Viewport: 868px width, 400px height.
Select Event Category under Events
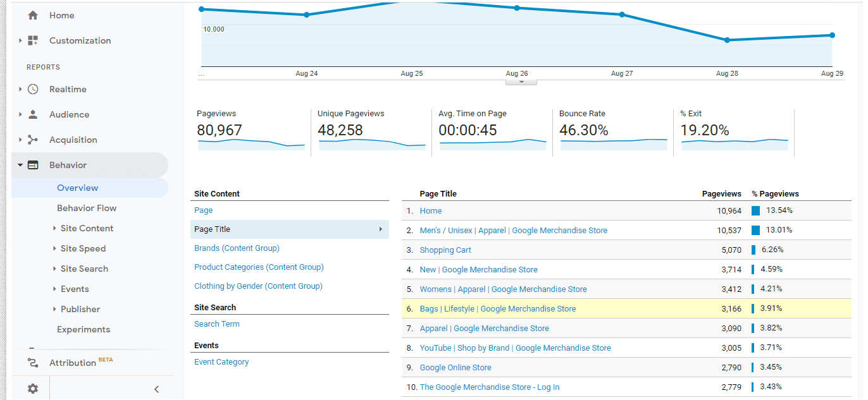coord(221,362)
